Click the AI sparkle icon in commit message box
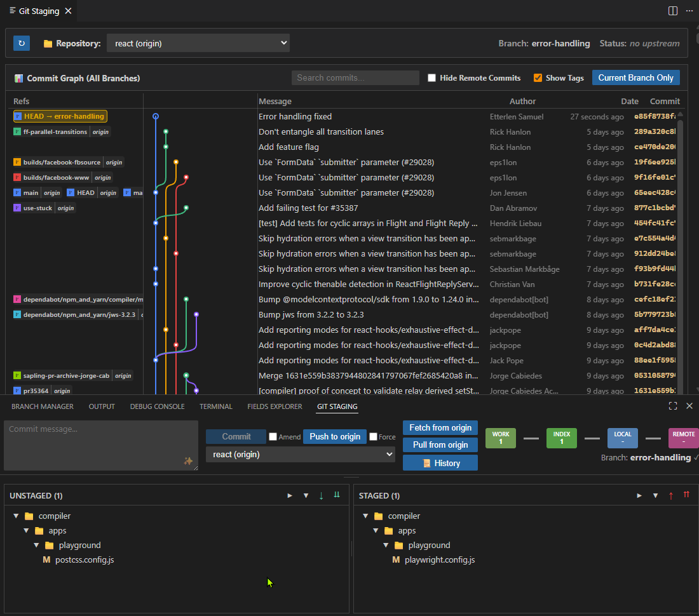 pyautogui.click(x=188, y=461)
